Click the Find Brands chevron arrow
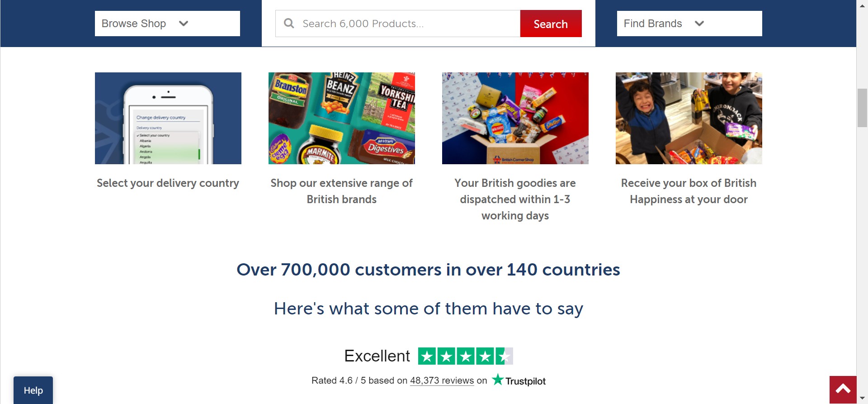Image resolution: width=868 pixels, height=404 pixels. point(699,24)
